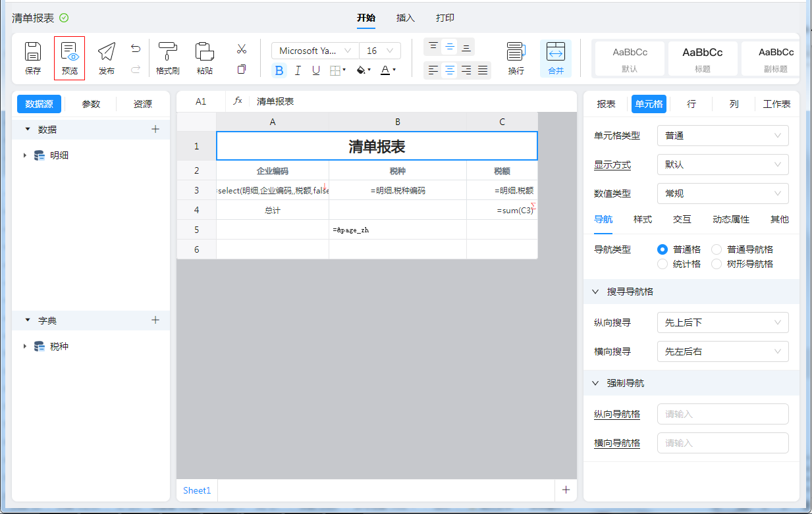
Task: Select the 普通导航格 radio option
Action: click(x=717, y=249)
